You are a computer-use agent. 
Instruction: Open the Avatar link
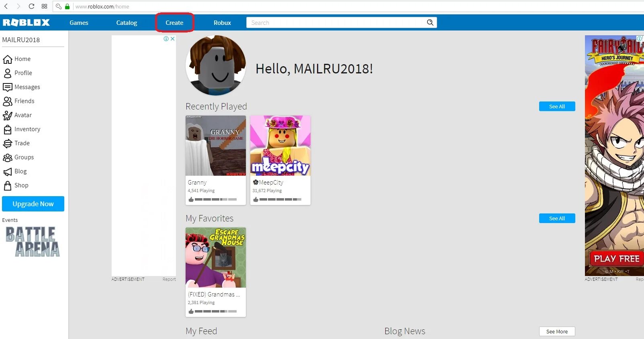23,115
